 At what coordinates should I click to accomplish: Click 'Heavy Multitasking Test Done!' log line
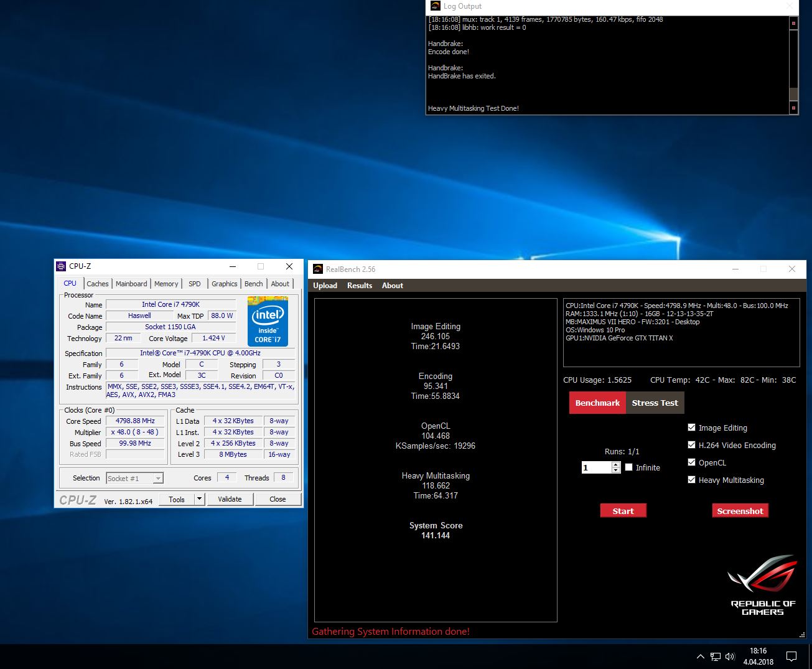[473, 108]
